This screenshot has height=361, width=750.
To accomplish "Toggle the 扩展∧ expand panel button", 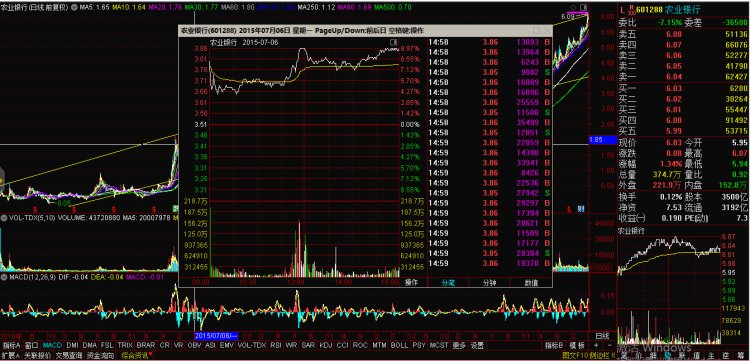I will pyautogui.click(x=10, y=355).
